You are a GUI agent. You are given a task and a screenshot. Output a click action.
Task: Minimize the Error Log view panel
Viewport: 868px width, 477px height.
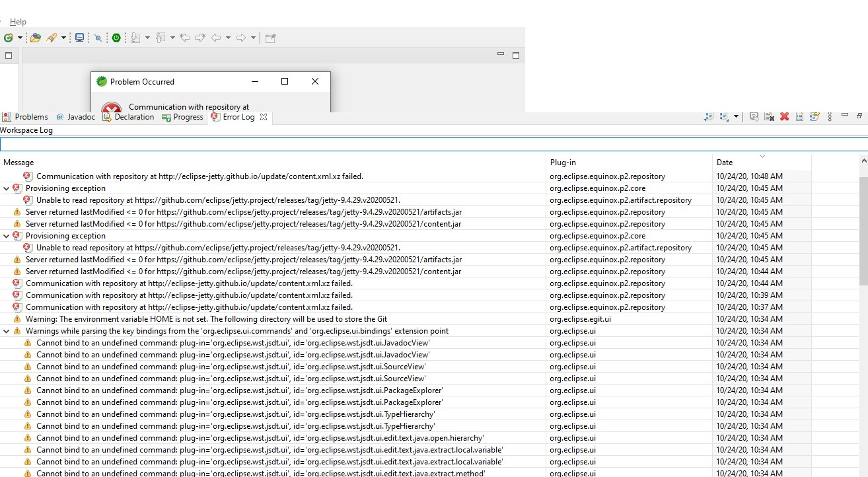845,116
